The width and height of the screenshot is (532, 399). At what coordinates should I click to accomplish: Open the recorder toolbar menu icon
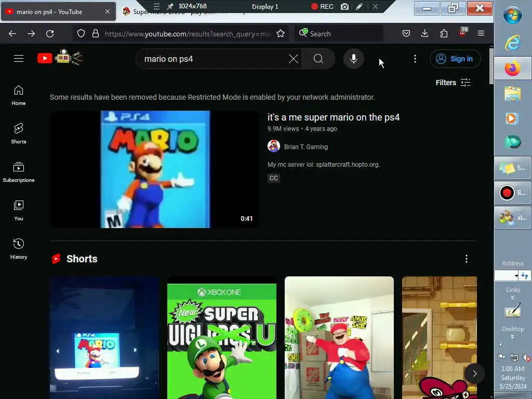[156, 6]
